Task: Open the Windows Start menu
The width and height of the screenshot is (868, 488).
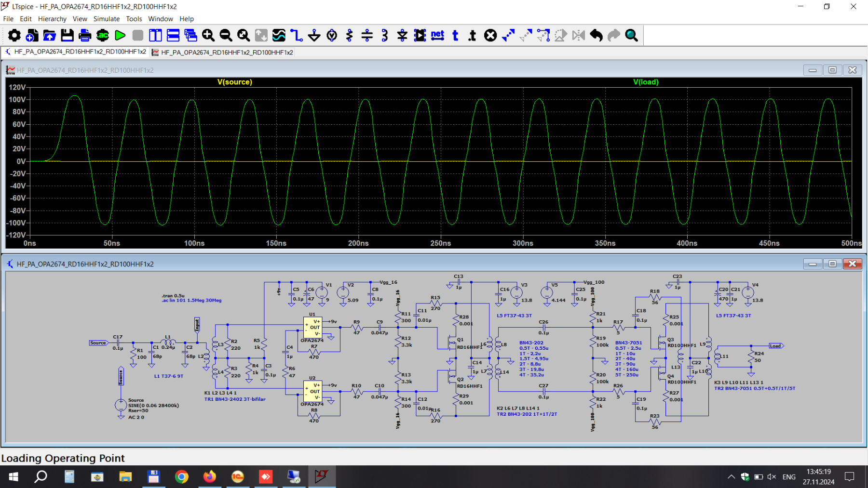Action: (x=14, y=476)
